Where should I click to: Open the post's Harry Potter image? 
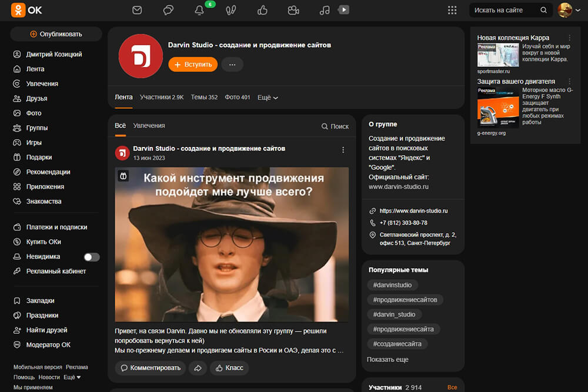pos(232,244)
